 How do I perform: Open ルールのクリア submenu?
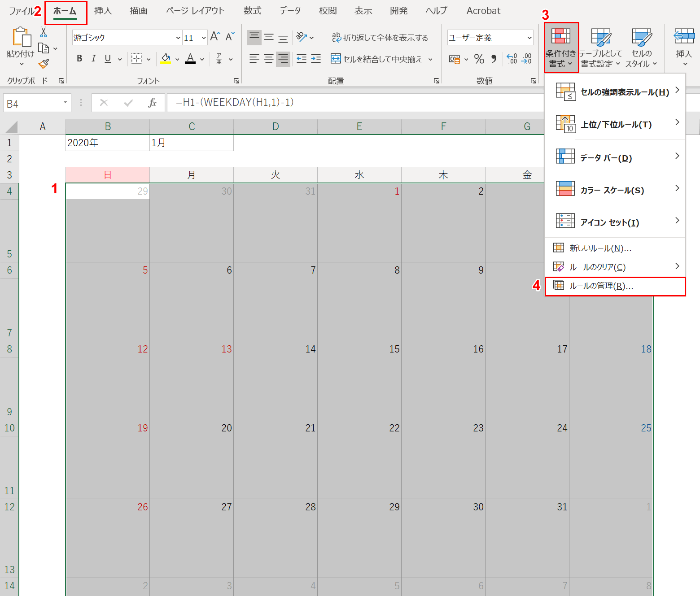(x=615, y=267)
